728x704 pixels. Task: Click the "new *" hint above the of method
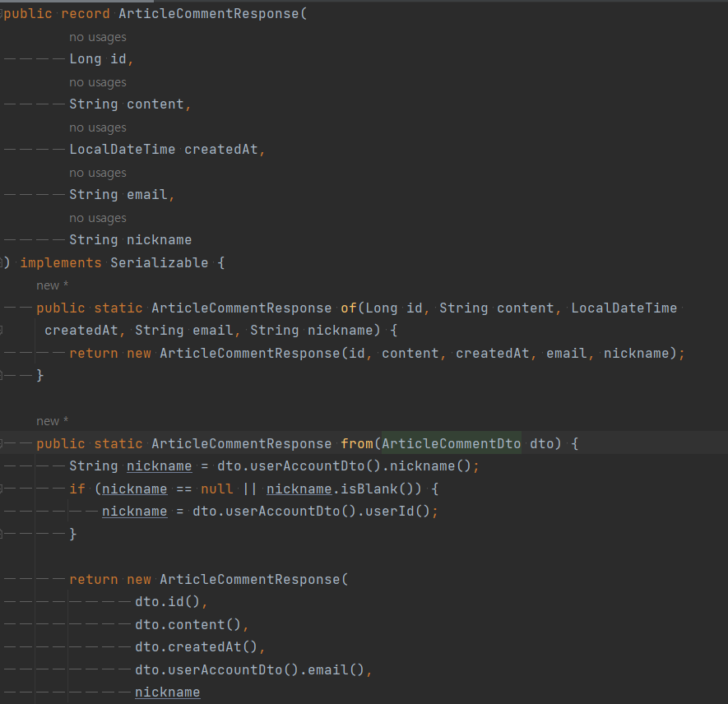[x=52, y=285]
